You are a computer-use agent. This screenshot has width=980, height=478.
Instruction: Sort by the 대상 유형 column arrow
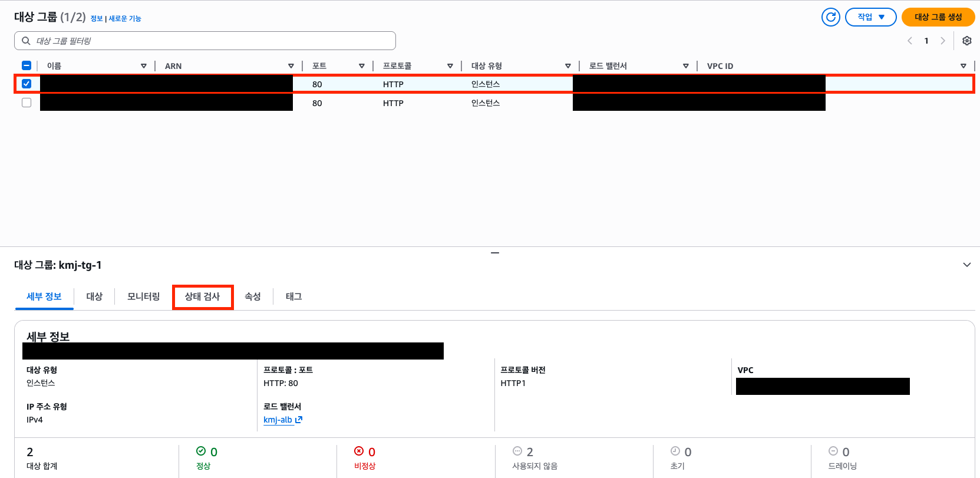point(567,66)
